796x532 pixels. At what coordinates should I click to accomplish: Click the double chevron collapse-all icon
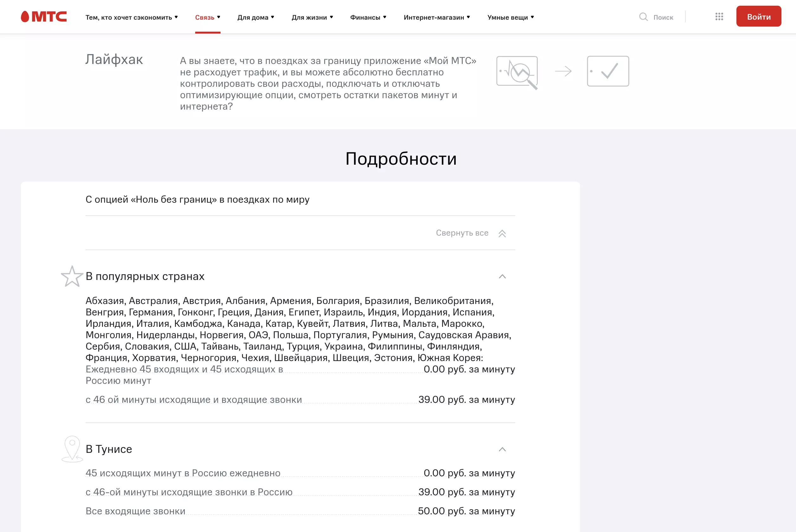point(502,233)
